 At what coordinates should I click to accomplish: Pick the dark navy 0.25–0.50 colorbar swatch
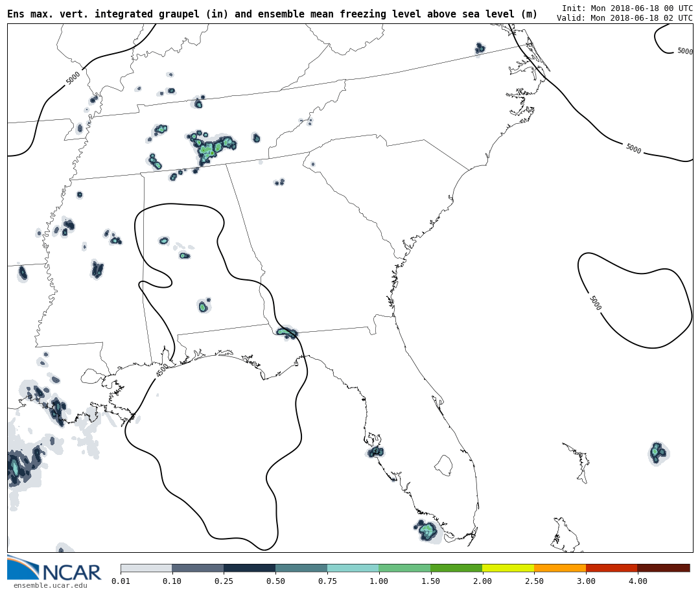pyautogui.click(x=249, y=568)
